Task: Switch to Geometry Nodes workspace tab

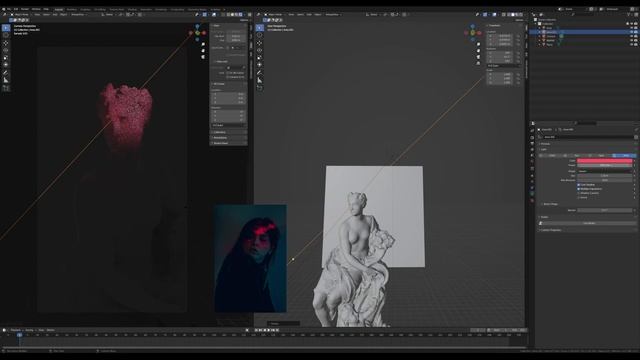Action: coord(197,9)
